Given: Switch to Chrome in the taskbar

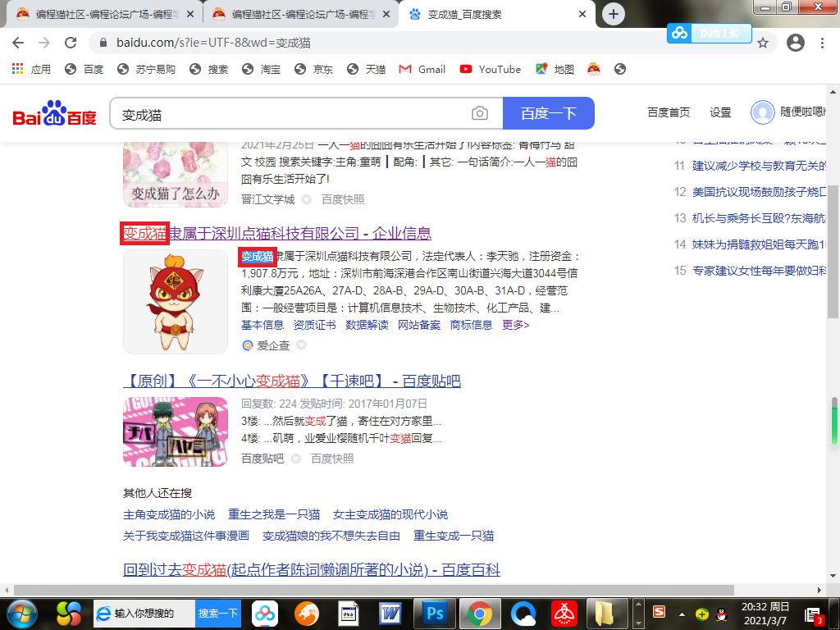Looking at the screenshot, I should [x=479, y=614].
